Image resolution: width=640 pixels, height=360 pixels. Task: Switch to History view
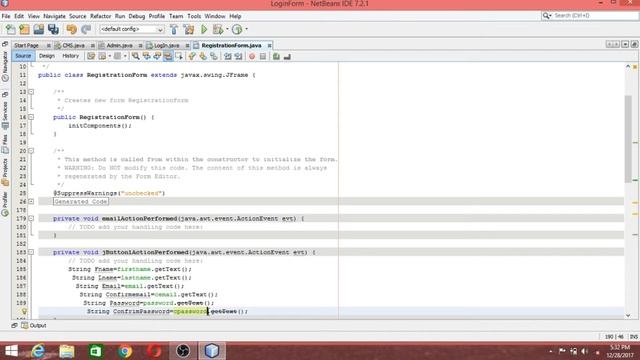[70, 56]
